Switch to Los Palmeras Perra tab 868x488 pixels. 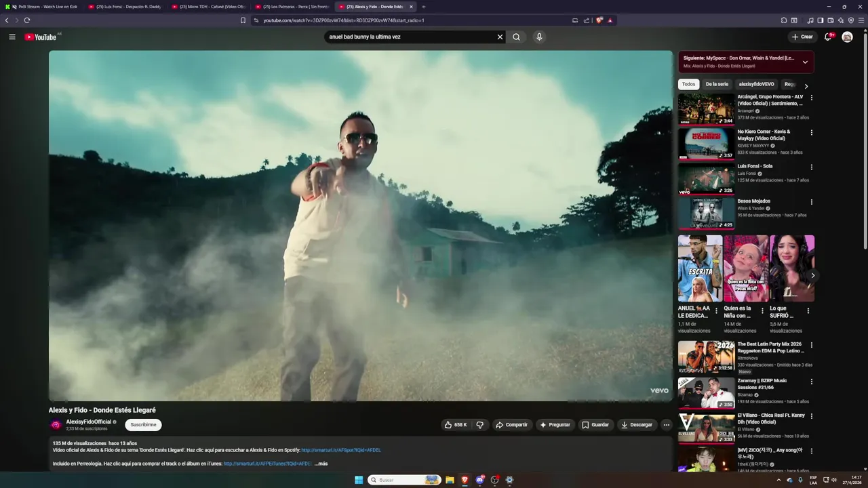pyautogui.click(x=292, y=7)
